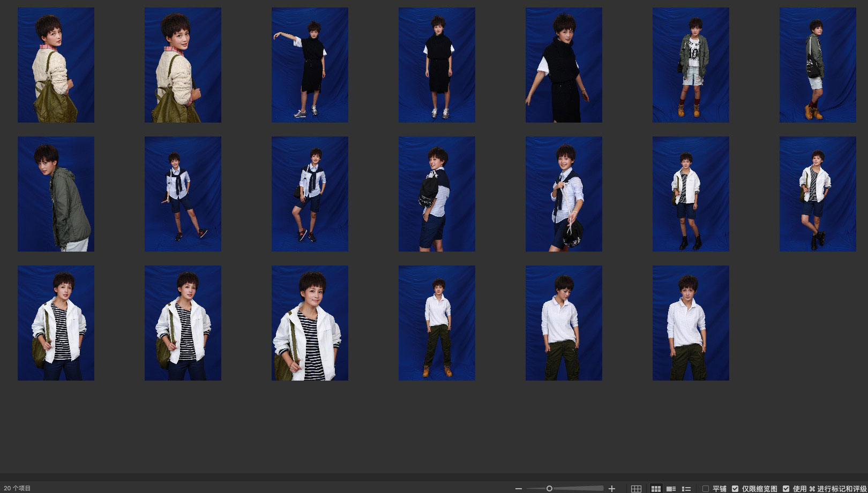
Task: Select side-profile photo with green jacket and yellow boots
Action: tap(818, 65)
